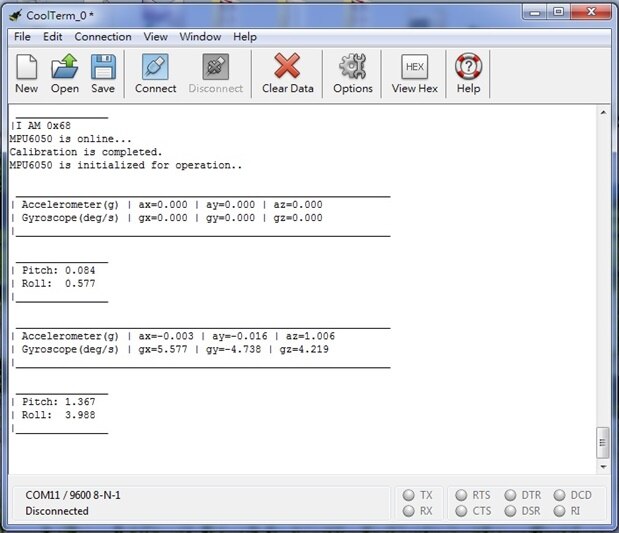Click the 'ax=0.000' reading
This screenshot has height=533, width=619.
[163, 205]
